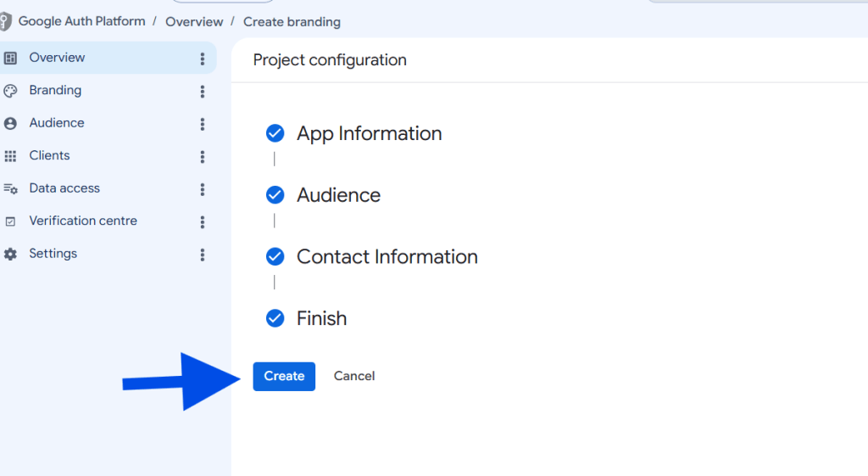Screen dimensions: 868x476
Task: Select the Finish step heading
Action: 321,319
